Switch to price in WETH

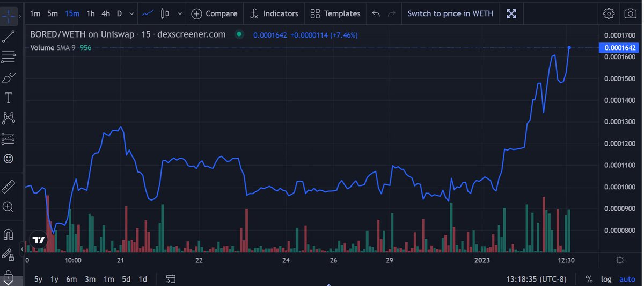450,13
